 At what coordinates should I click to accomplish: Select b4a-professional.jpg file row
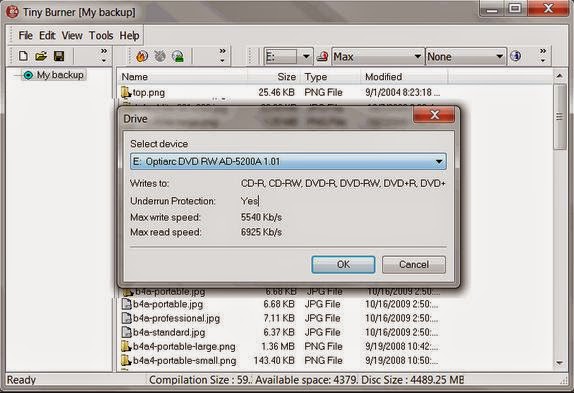click(281, 318)
